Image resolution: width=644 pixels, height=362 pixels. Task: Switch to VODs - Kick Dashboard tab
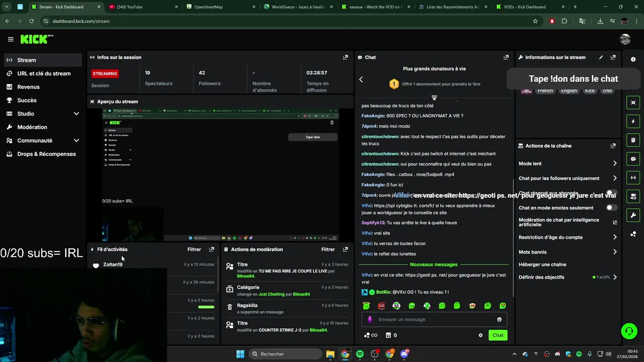[528, 7]
